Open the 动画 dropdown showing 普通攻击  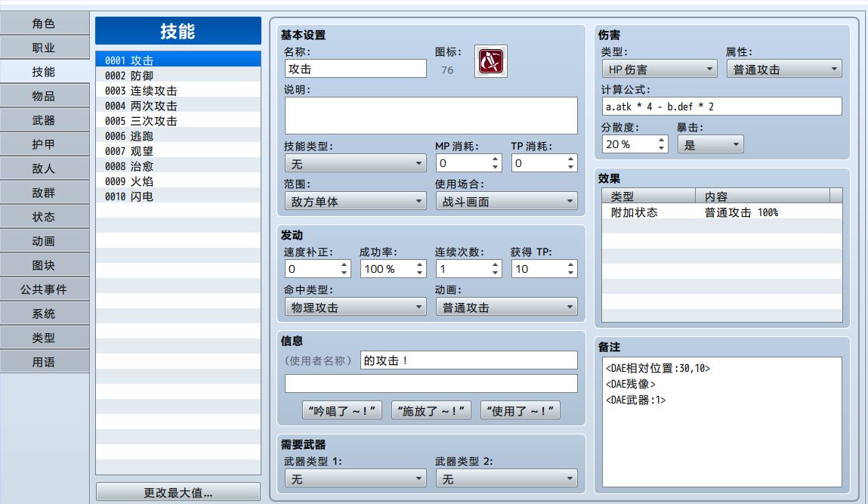click(x=506, y=307)
